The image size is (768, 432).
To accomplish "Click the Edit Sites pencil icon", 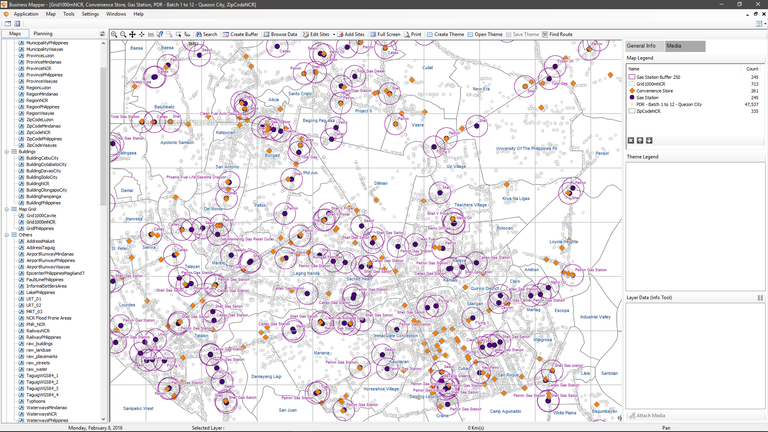I will click(306, 34).
